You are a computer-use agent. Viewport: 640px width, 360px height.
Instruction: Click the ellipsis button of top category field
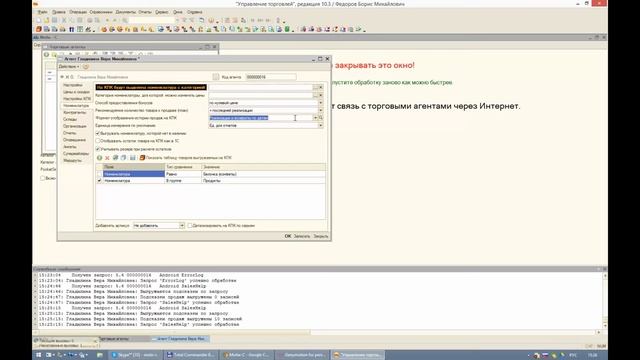pos(316,87)
